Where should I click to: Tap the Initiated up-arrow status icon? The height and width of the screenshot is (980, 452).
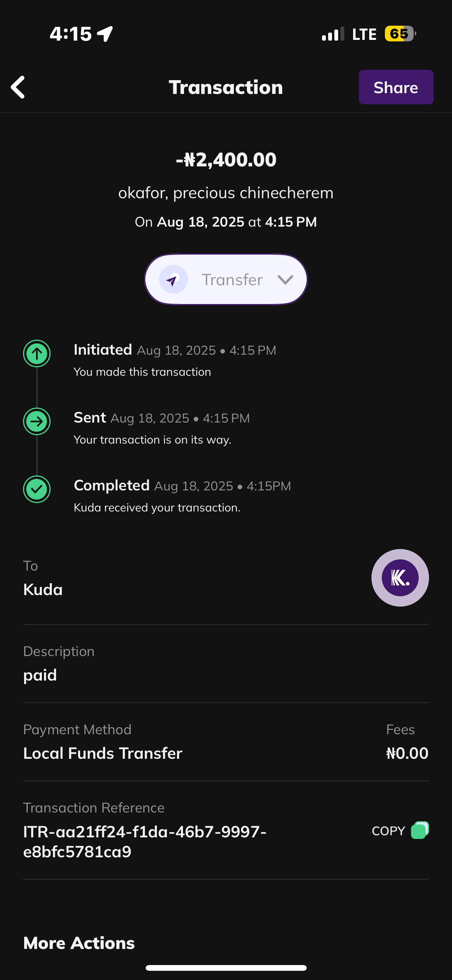click(37, 354)
